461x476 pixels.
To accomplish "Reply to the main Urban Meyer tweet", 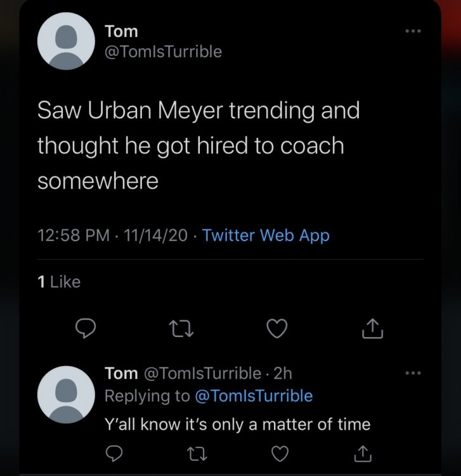I will pos(85,327).
